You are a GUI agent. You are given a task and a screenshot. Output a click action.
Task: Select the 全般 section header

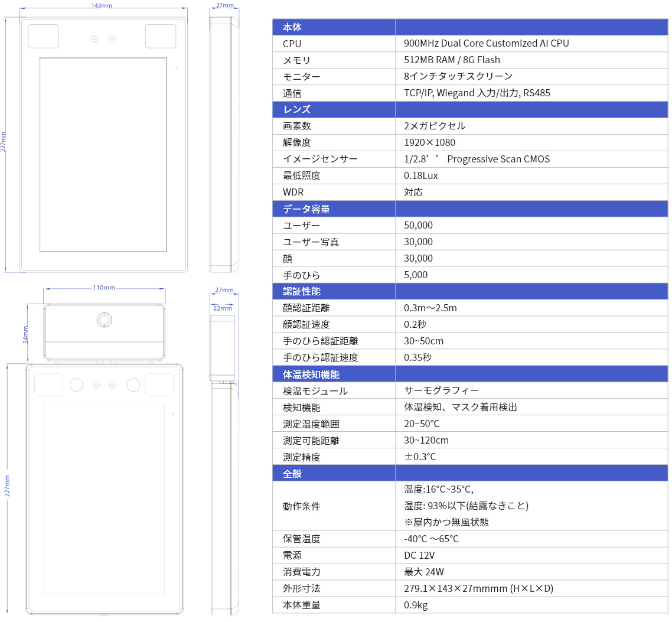click(x=292, y=474)
